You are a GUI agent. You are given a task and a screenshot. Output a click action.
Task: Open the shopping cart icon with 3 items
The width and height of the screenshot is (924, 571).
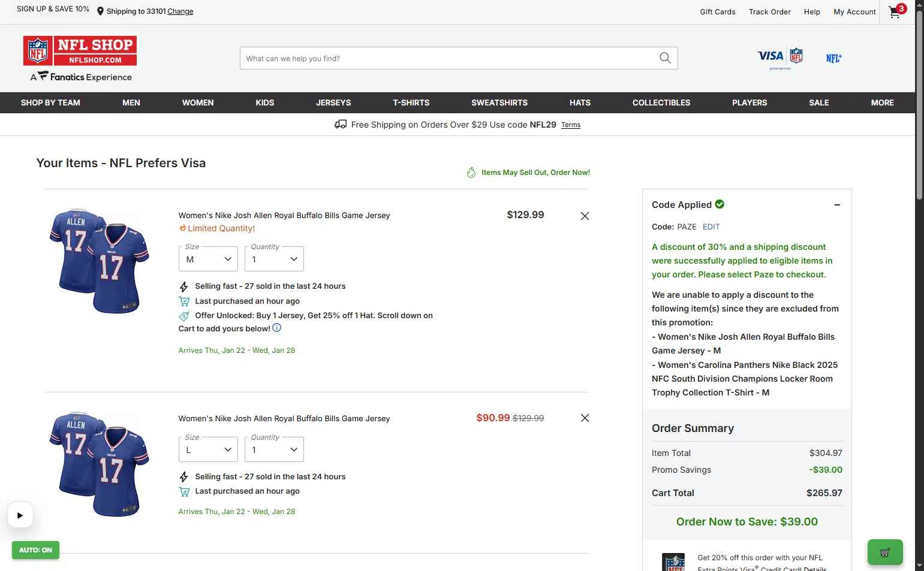click(896, 11)
